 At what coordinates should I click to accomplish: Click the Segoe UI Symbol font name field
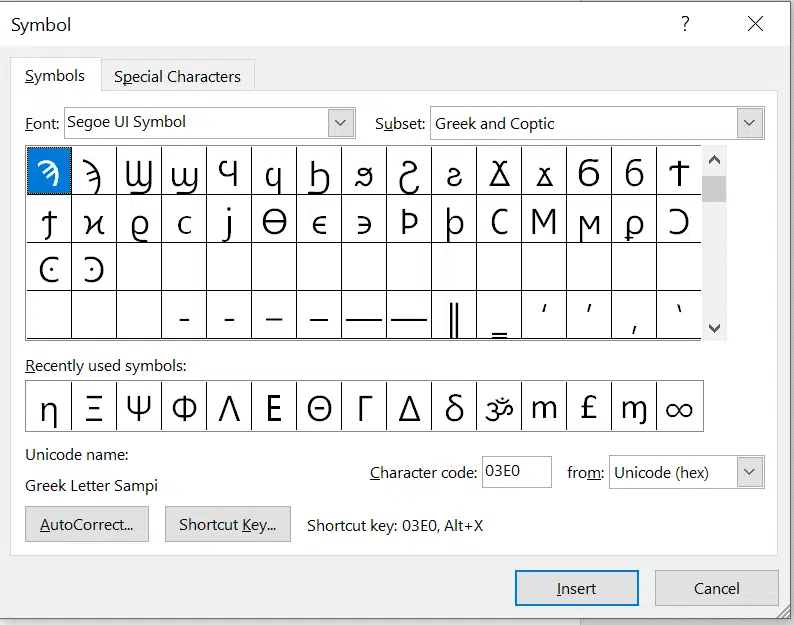coord(196,123)
